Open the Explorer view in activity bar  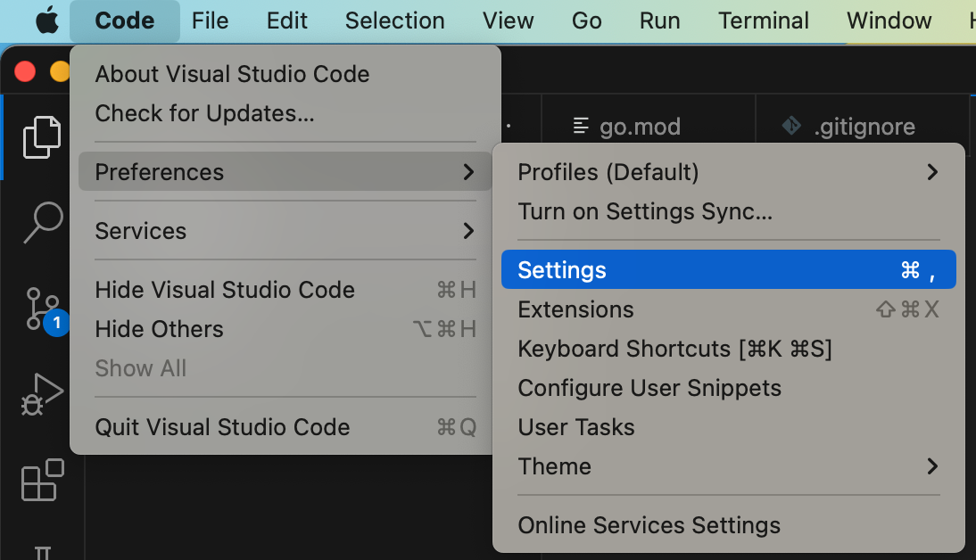click(42, 136)
